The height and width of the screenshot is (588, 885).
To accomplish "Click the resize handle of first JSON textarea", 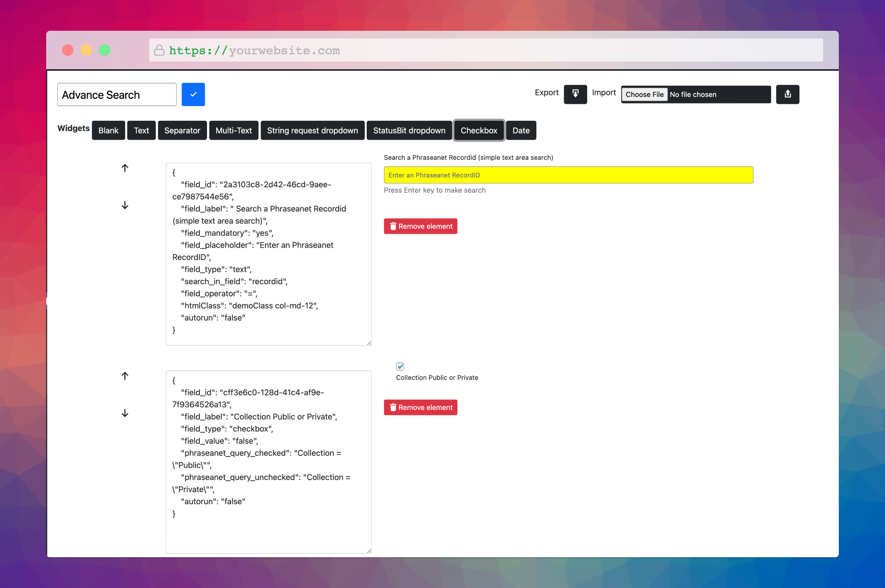I will (369, 343).
